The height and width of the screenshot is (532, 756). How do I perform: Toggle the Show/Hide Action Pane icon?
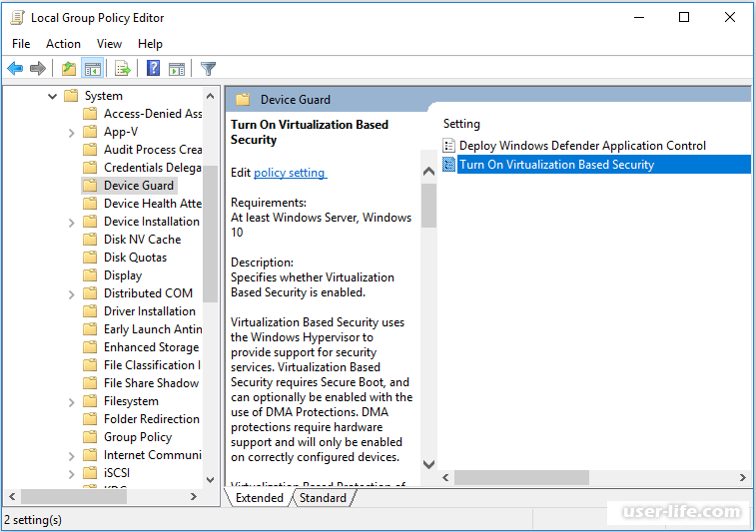click(x=177, y=69)
